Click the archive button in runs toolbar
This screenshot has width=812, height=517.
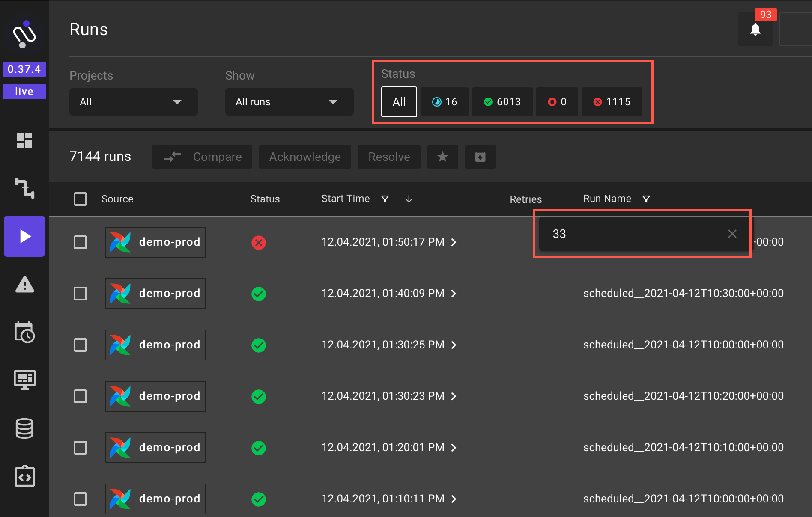click(481, 157)
